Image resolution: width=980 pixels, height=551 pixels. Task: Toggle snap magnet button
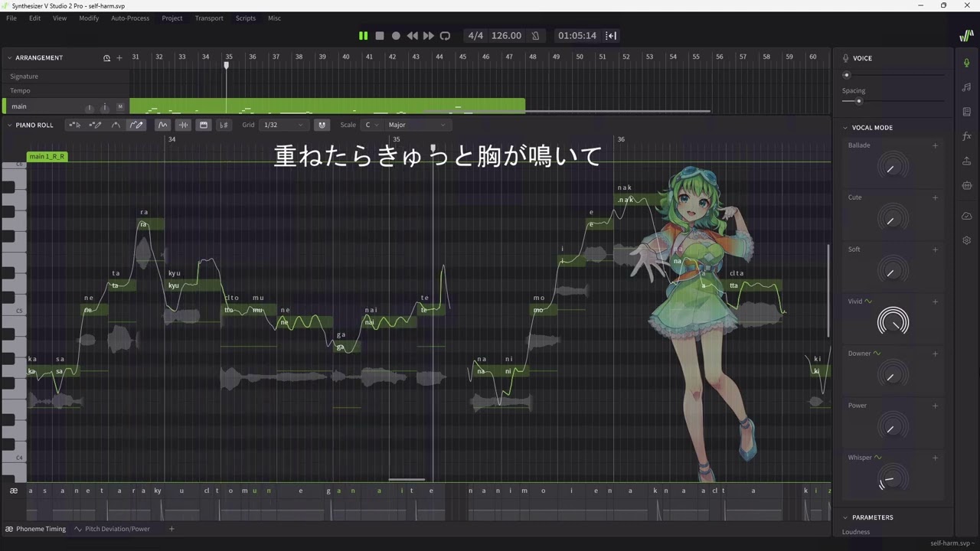[x=322, y=125]
